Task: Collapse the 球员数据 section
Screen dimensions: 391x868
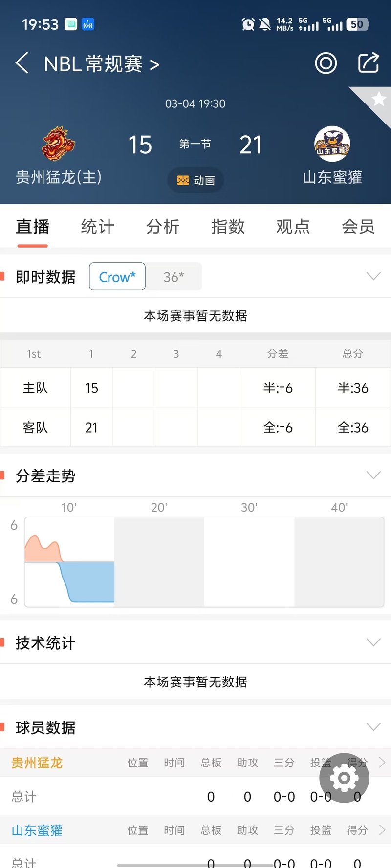Action: coord(373,727)
